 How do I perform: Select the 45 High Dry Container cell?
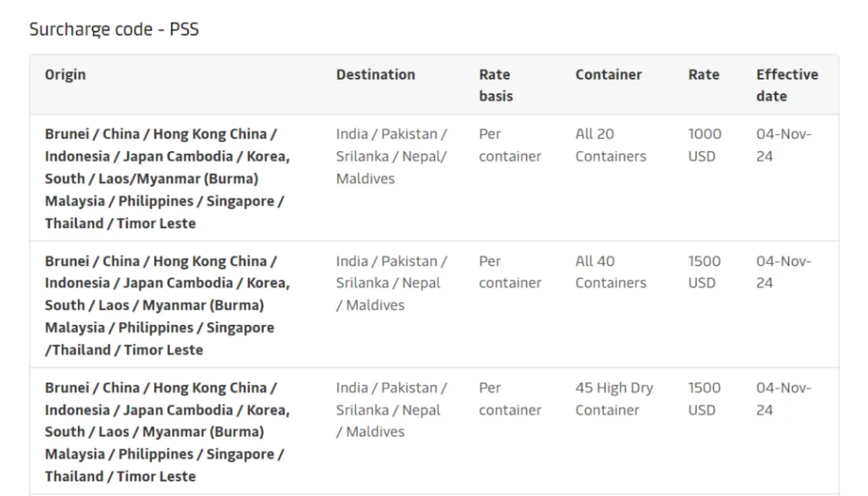614,398
